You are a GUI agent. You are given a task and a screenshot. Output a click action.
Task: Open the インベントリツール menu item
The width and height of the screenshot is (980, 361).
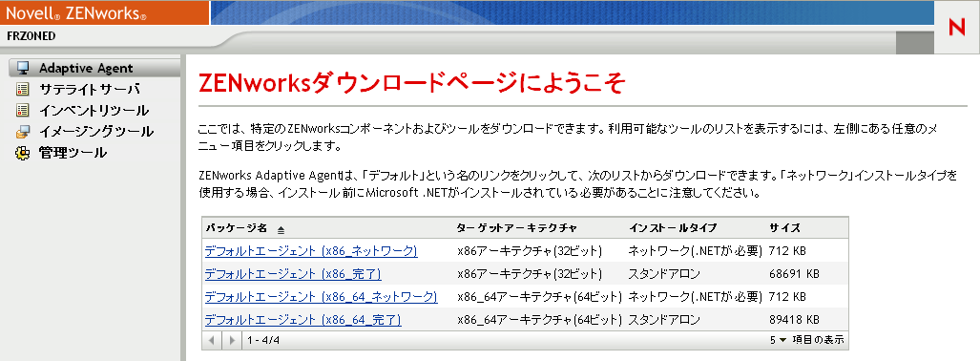(x=94, y=110)
